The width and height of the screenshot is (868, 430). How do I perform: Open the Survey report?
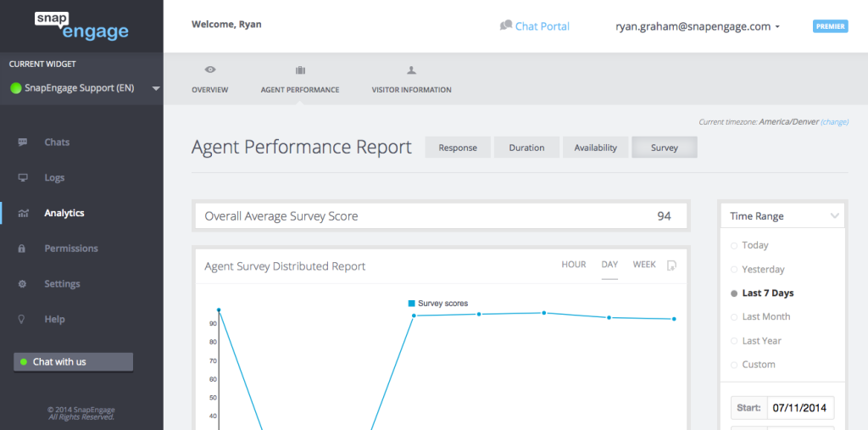[665, 148]
